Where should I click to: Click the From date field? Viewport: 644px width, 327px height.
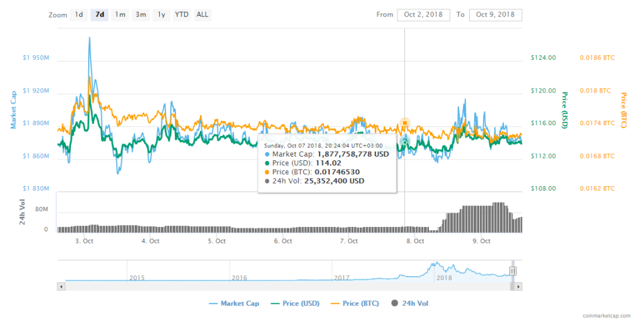coord(423,14)
